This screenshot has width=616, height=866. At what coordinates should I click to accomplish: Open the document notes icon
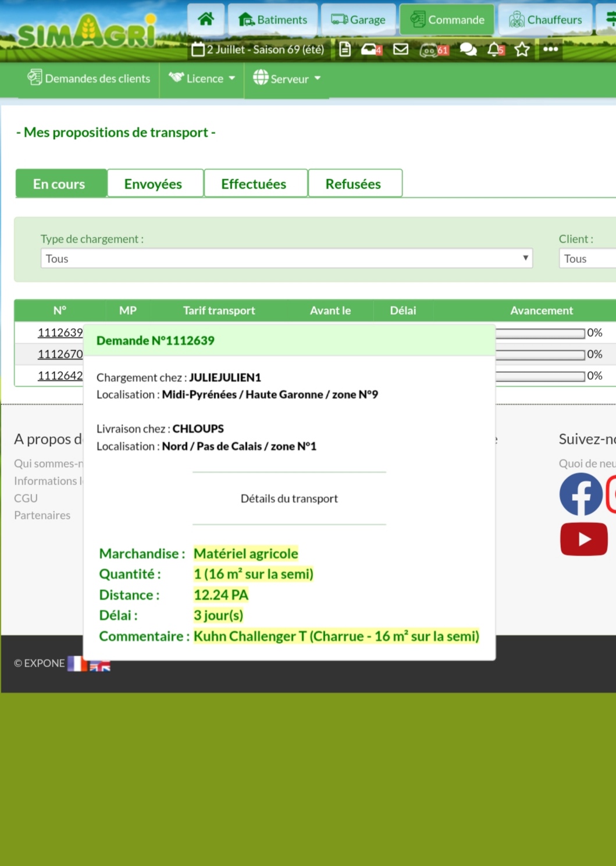[345, 49]
